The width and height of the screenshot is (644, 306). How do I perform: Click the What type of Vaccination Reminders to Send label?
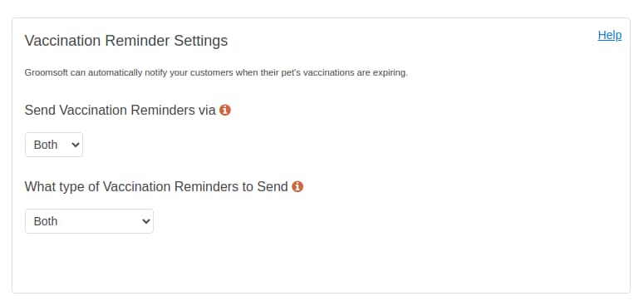[x=156, y=187]
